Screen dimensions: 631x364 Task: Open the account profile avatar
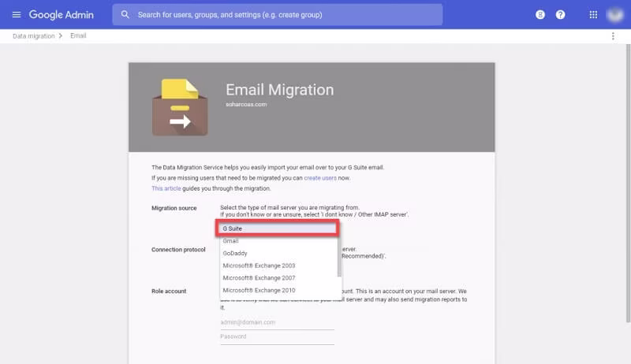615,15
